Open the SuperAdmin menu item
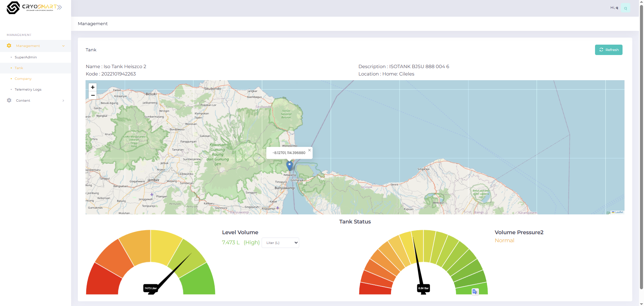 point(26,57)
